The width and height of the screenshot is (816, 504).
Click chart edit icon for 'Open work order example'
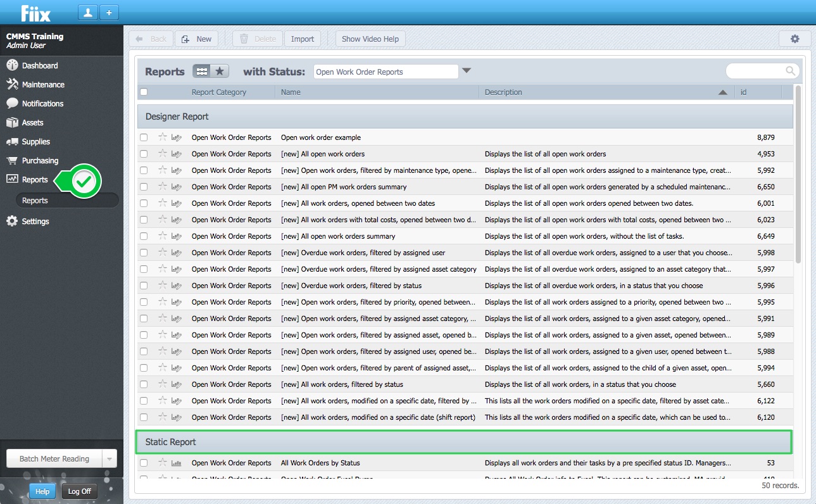click(x=177, y=137)
